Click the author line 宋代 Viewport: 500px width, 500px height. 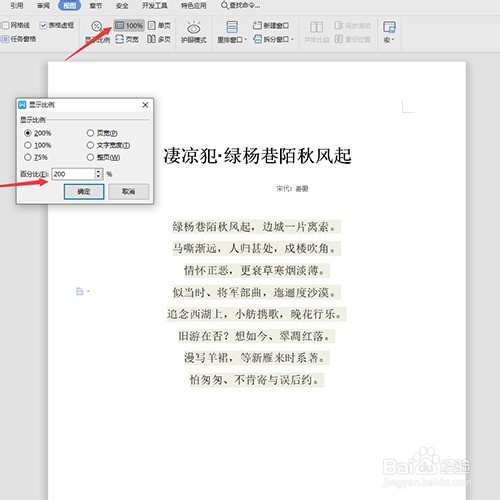coord(292,189)
